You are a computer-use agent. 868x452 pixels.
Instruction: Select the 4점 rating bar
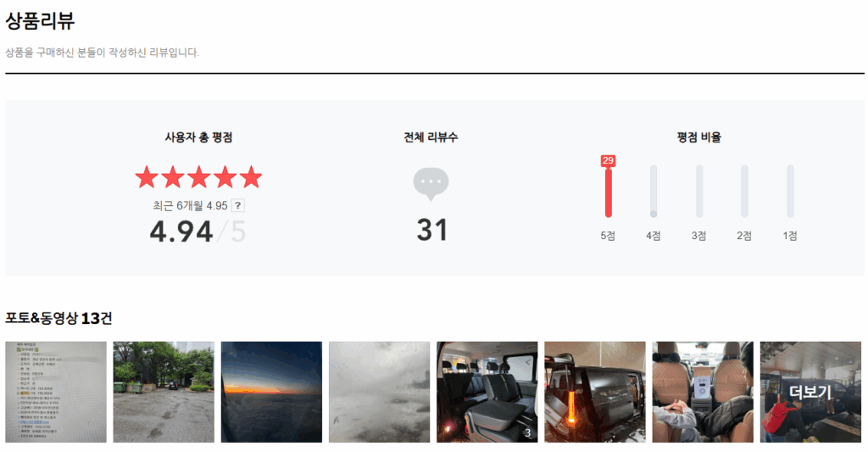pos(654,192)
